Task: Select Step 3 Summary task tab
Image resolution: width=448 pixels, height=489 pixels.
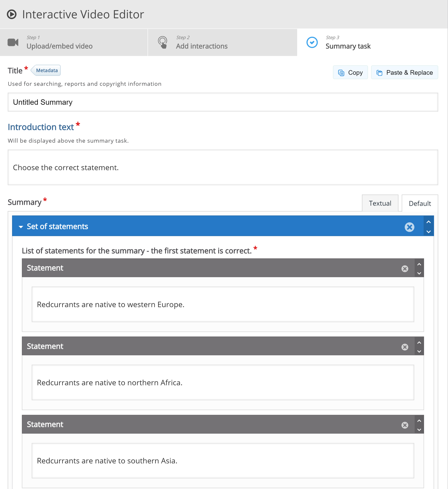Action: 373,42
